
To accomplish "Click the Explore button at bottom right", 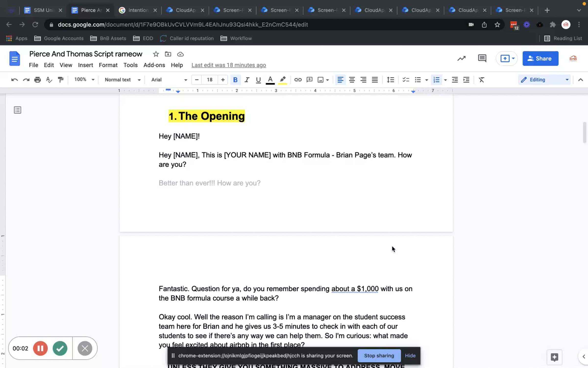I will click(x=554, y=357).
